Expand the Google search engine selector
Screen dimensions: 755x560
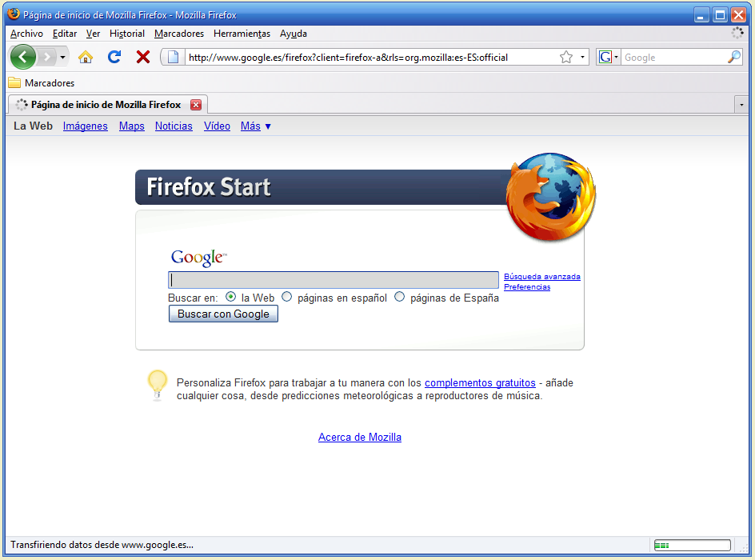click(x=609, y=57)
